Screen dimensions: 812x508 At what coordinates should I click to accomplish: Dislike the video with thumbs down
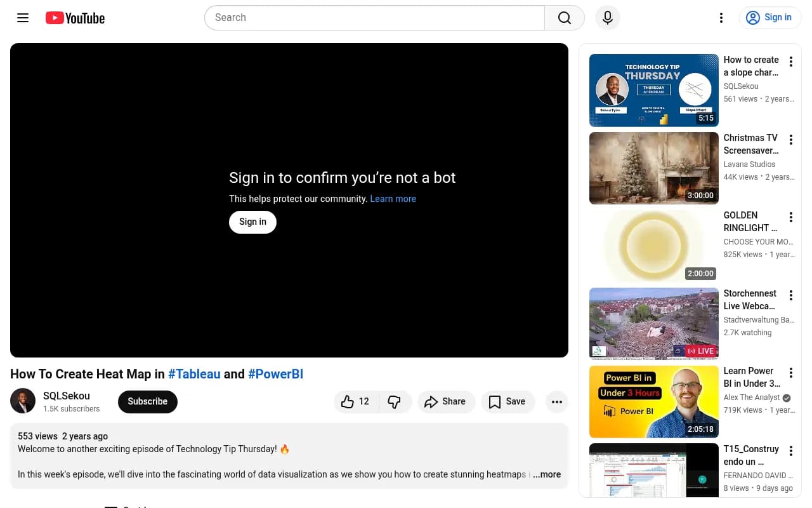click(395, 401)
